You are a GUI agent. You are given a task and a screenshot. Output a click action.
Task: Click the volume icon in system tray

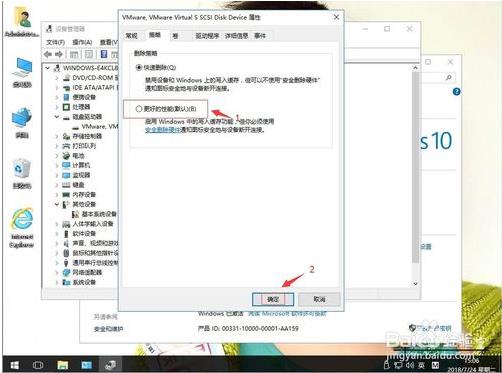tap(410, 365)
